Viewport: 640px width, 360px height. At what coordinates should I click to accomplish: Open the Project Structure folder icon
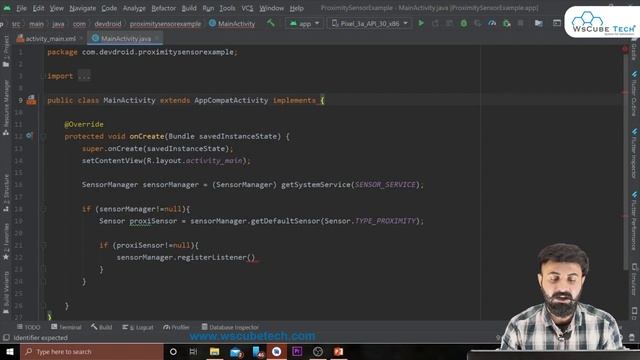539,23
